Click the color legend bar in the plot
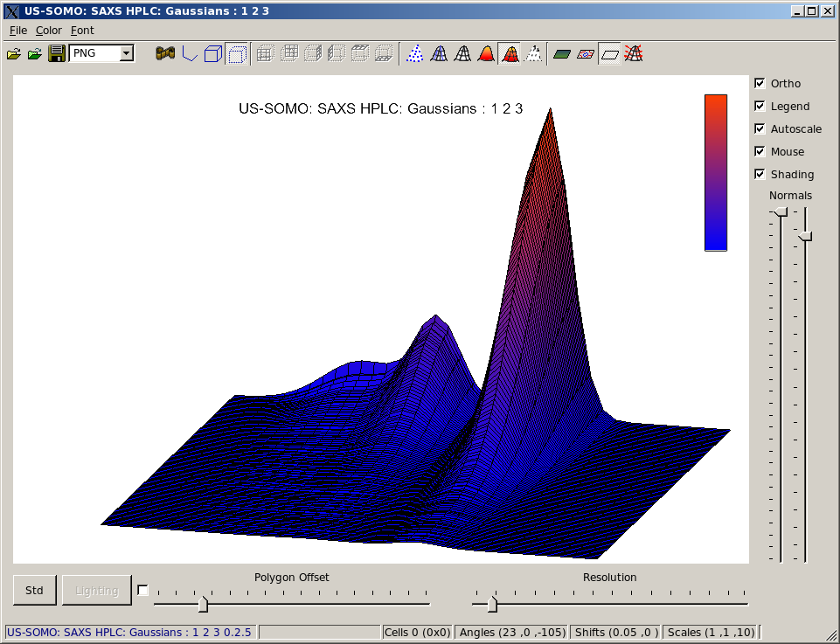The image size is (840, 644). pos(716,172)
